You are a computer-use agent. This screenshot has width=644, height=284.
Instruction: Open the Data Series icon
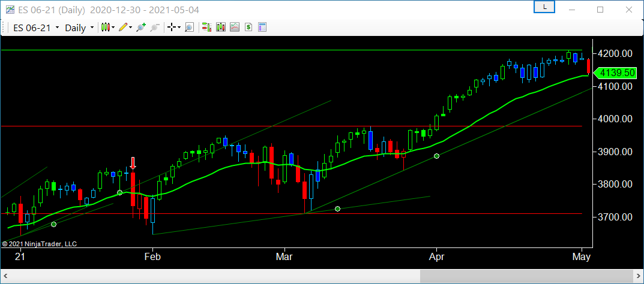pyautogui.click(x=220, y=28)
